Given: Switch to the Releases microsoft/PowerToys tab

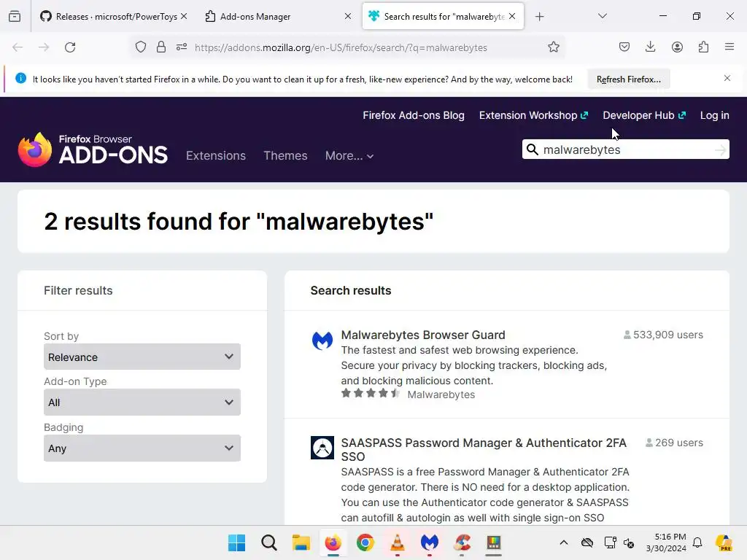Looking at the screenshot, I should [x=112, y=17].
